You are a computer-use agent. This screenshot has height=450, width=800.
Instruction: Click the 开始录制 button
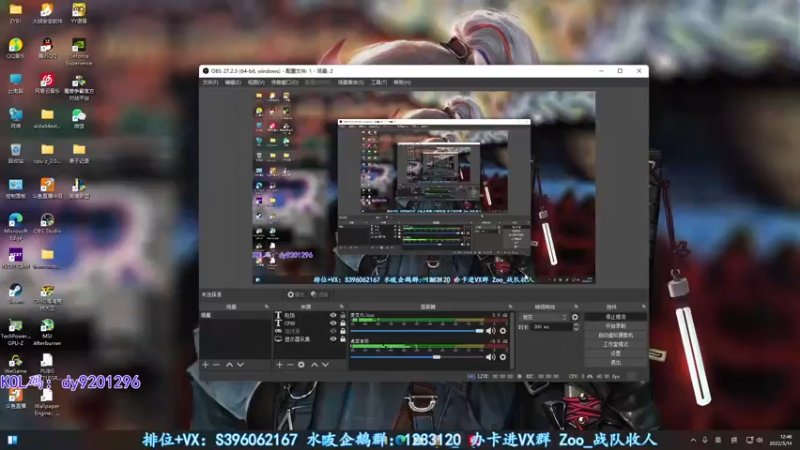click(x=615, y=326)
